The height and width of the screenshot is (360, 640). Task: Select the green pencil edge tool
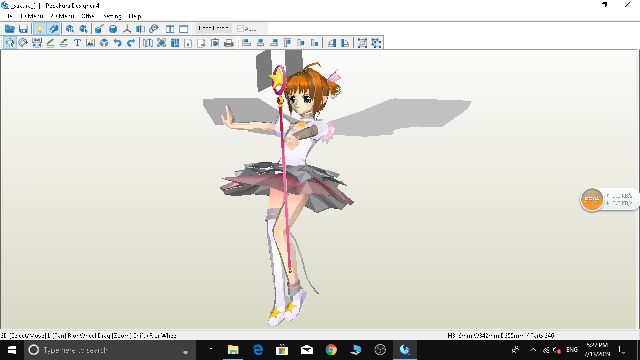(50, 42)
